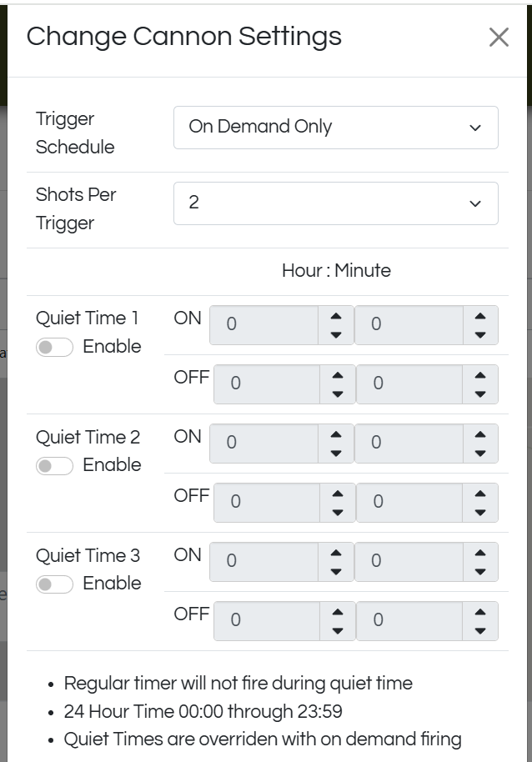The width and height of the screenshot is (532, 762).
Task: Open the Trigger Schedule dropdown
Action: 335,128
